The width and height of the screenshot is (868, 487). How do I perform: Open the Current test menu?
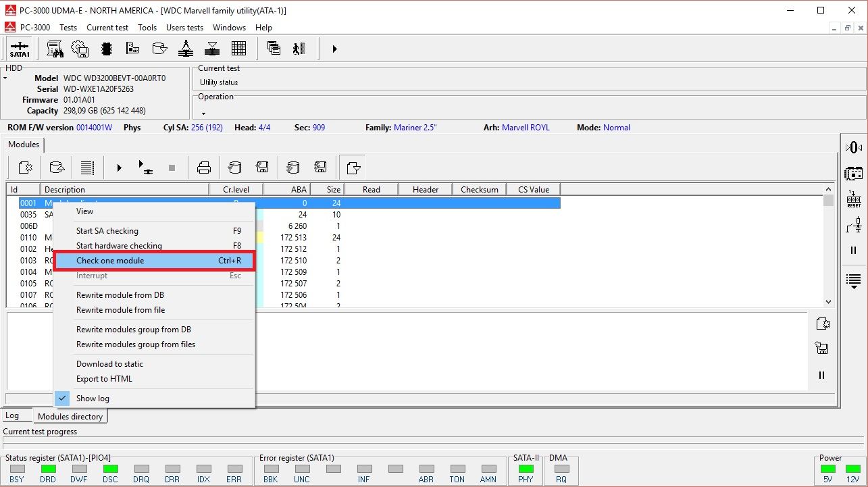107,28
